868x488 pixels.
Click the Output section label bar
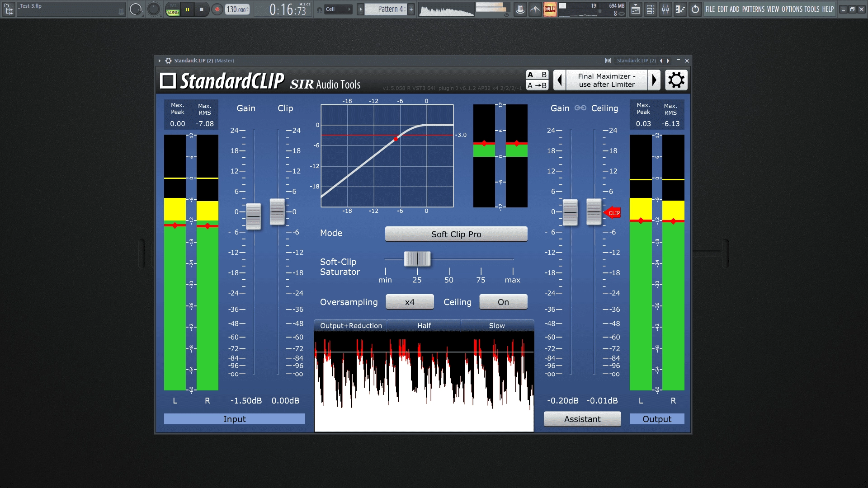pyautogui.click(x=657, y=419)
